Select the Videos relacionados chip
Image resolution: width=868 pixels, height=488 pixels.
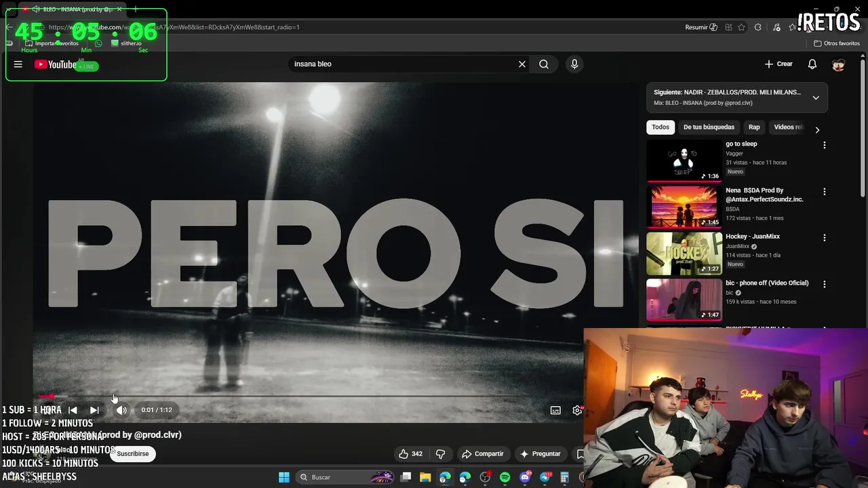click(x=788, y=127)
